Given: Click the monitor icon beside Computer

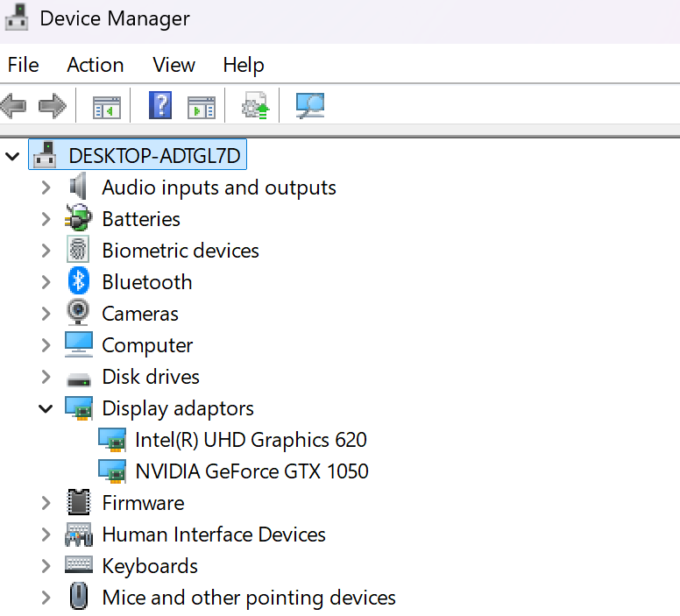Looking at the screenshot, I should tap(79, 344).
